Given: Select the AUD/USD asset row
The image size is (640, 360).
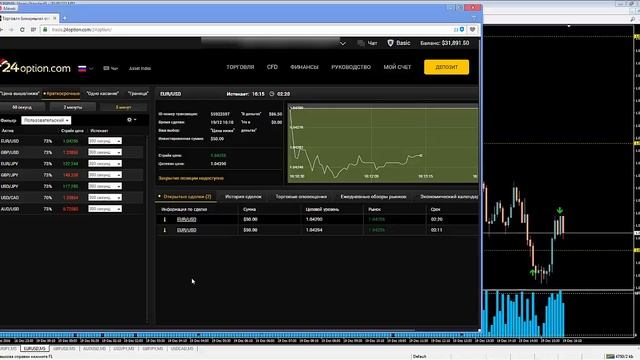Looking at the screenshot, I should (x=72, y=209).
